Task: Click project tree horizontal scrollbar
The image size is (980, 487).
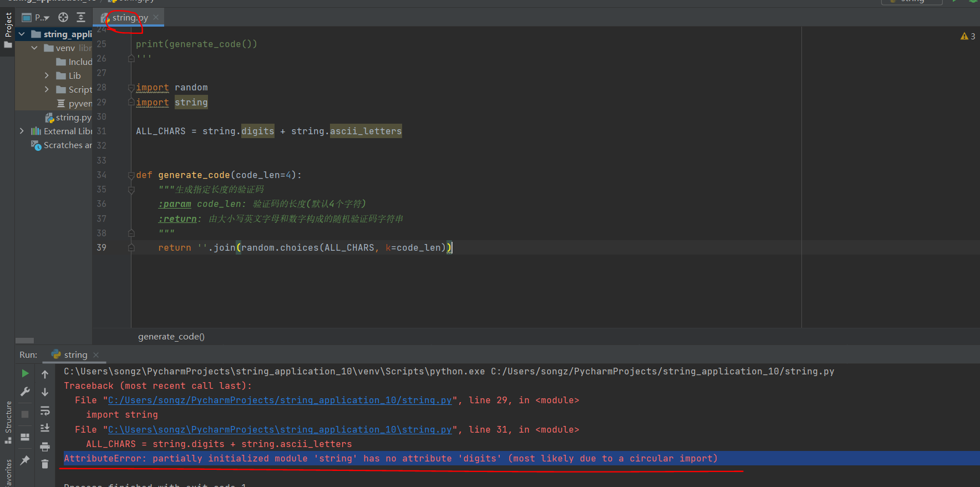Action: point(25,341)
